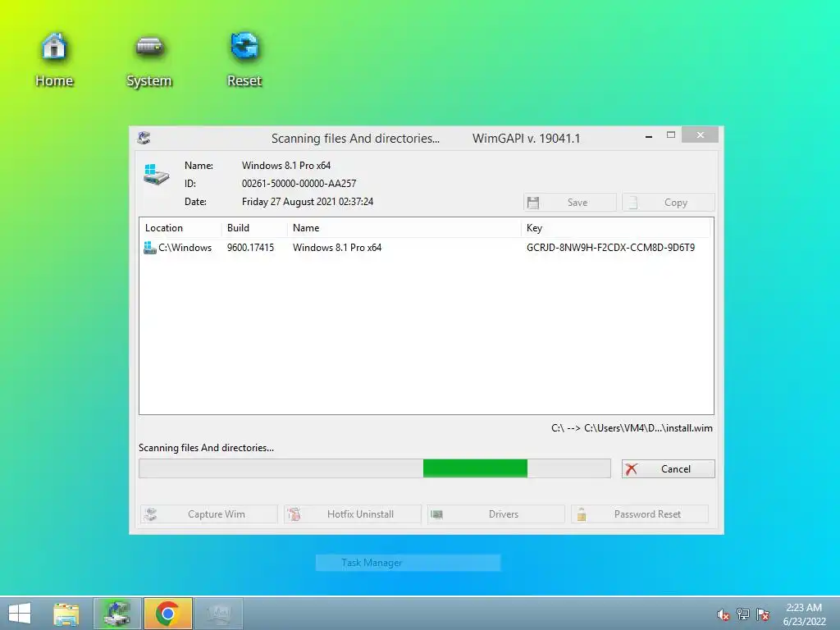Open Google Chrome from taskbar
The width and height of the screenshot is (840, 630).
[x=167, y=614]
